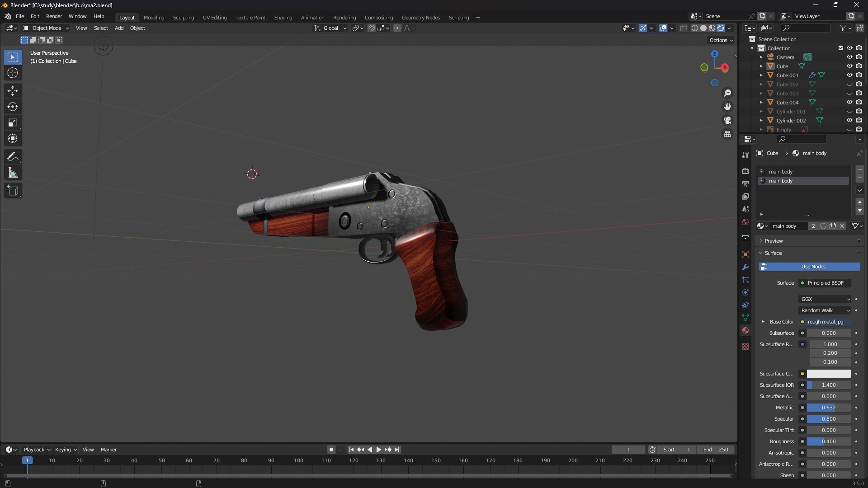
Task: Open the GGX distribution dropdown
Action: coord(824,299)
